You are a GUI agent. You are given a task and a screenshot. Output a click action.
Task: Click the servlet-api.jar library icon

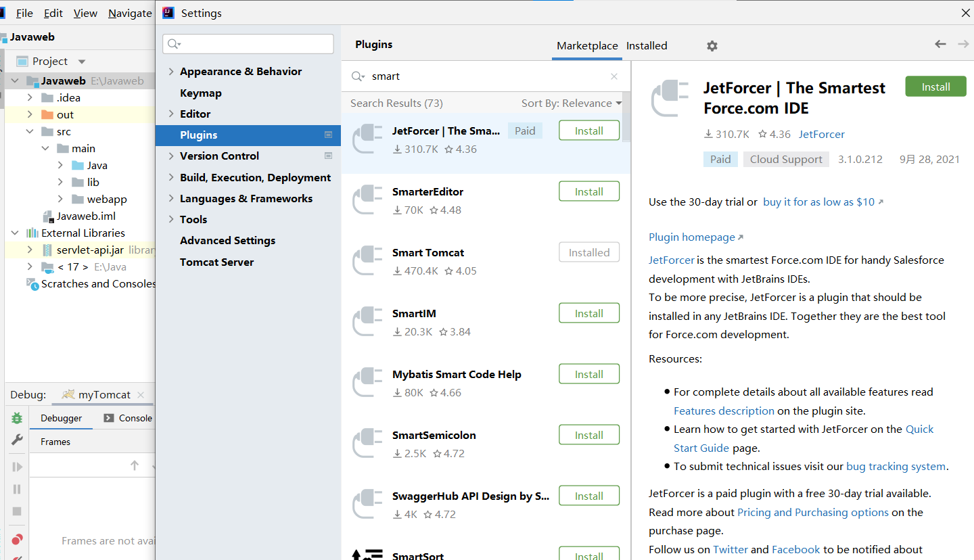tap(47, 250)
